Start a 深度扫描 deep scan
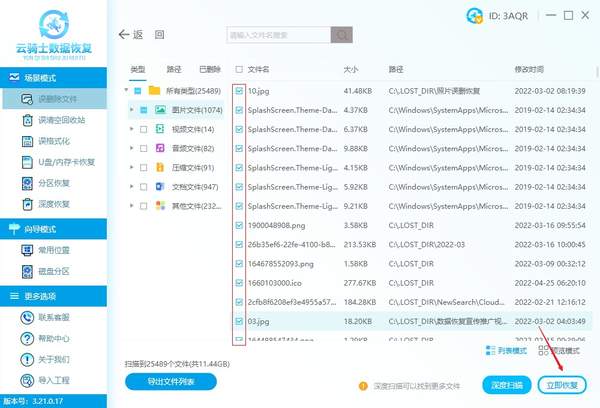Image resolution: width=600 pixels, height=408 pixels. (507, 385)
